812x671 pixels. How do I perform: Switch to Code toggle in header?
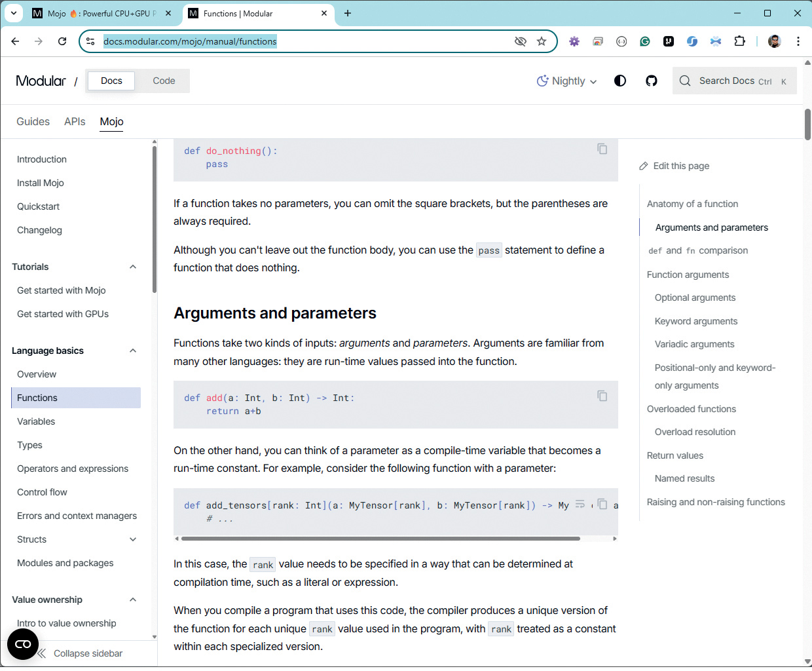(164, 81)
